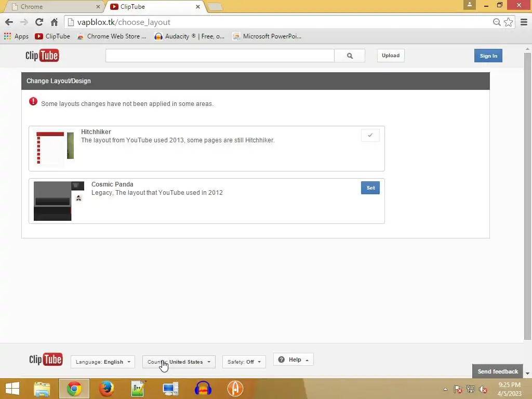Go back with the browser back arrow
Screen dimensions: 532x399
pyautogui.click(x=9, y=22)
